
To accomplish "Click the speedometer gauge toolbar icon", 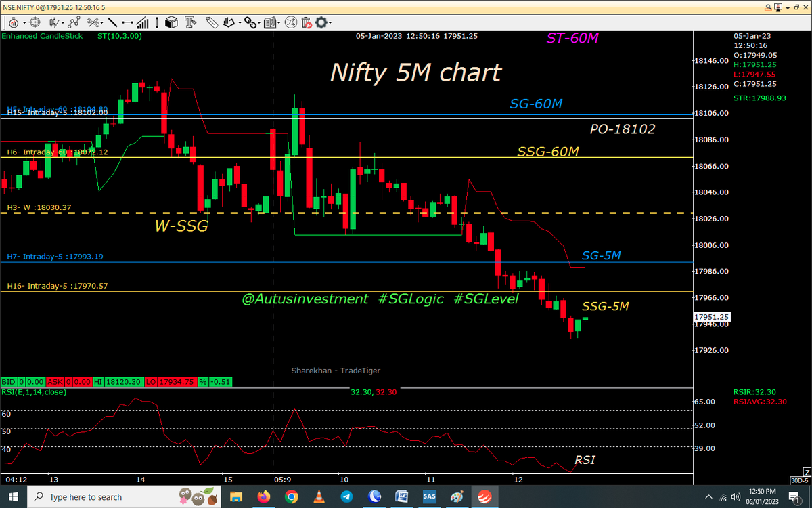I will [x=15, y=22].
